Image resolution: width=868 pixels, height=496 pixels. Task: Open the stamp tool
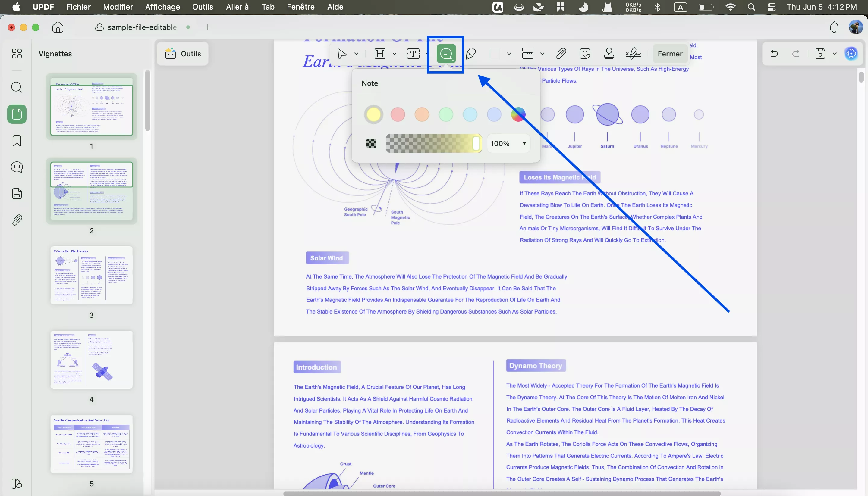pyautogui.click(x=609, y=54)
